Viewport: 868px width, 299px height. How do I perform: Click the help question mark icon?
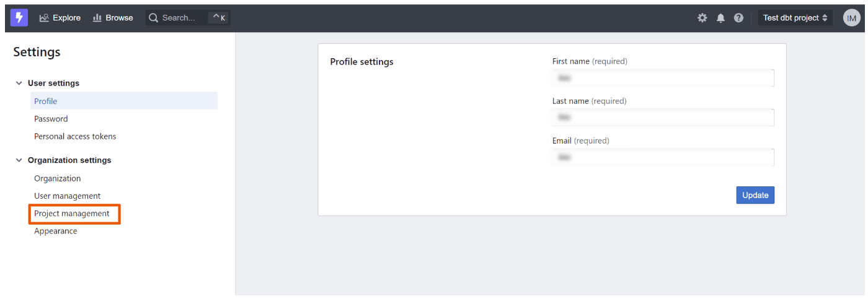click(738, 18)
